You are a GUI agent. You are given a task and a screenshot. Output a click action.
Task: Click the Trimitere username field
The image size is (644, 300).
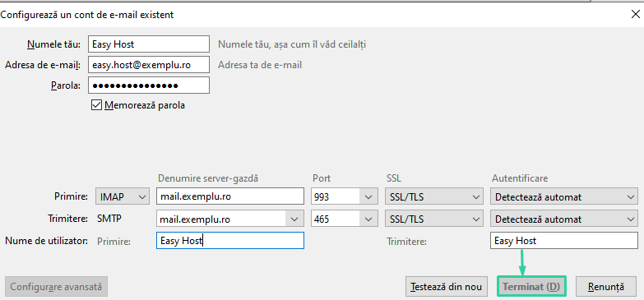[564, 241]
